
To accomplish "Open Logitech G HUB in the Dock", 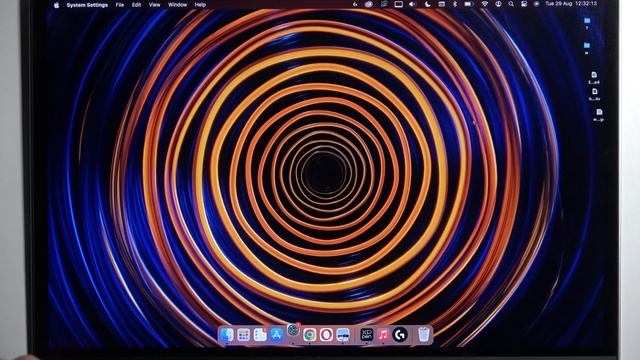I will point(400,335).
